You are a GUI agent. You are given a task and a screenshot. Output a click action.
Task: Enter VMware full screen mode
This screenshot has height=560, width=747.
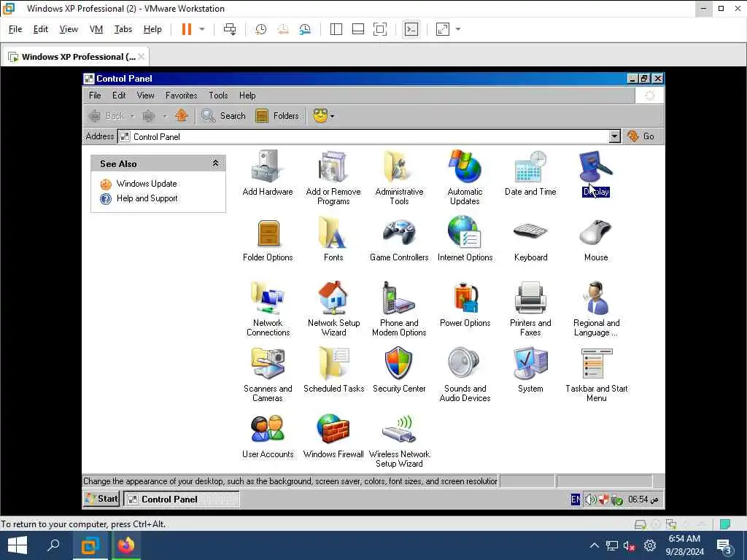pyautogui.click(x=379, y=29)
